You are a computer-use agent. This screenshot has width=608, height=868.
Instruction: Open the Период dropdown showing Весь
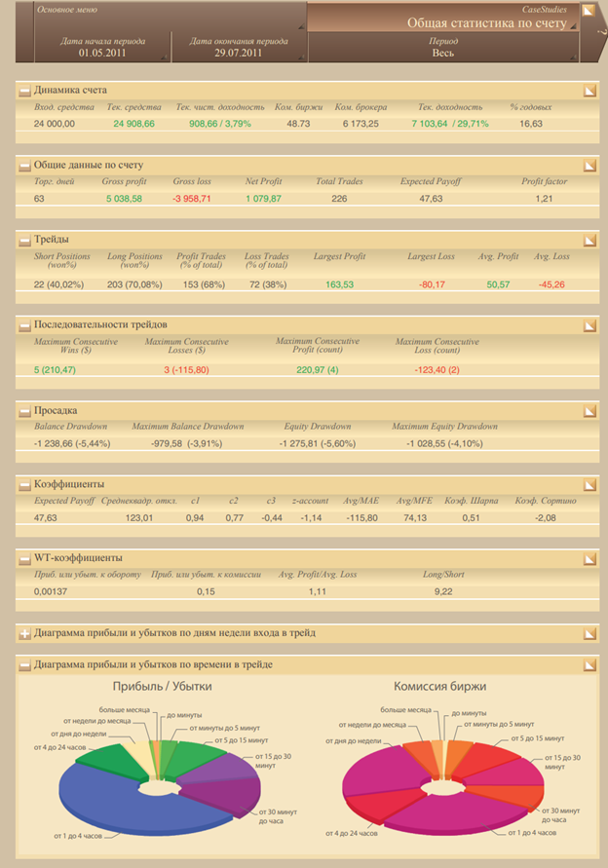(443, 48)
